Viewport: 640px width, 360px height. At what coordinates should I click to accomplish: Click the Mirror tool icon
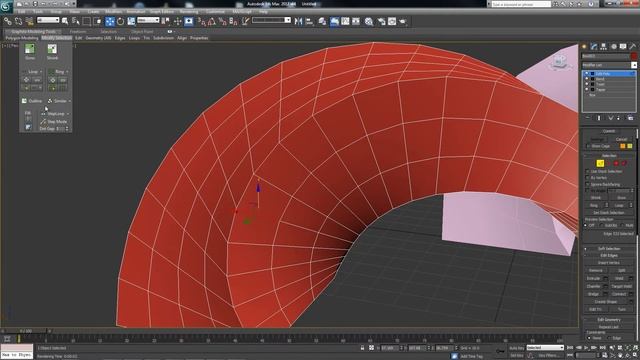pyautogui.click(x=298, y=21)
